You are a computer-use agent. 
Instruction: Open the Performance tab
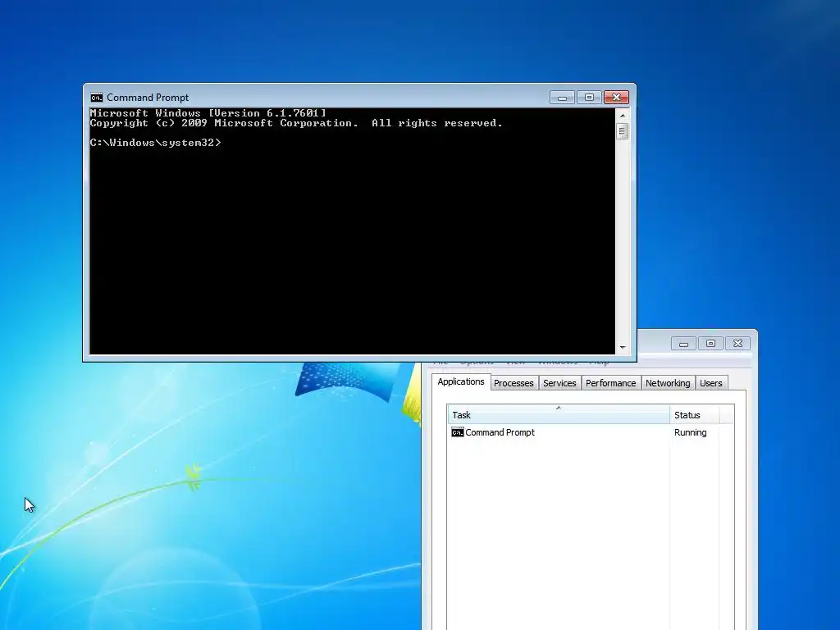[610, 383]
